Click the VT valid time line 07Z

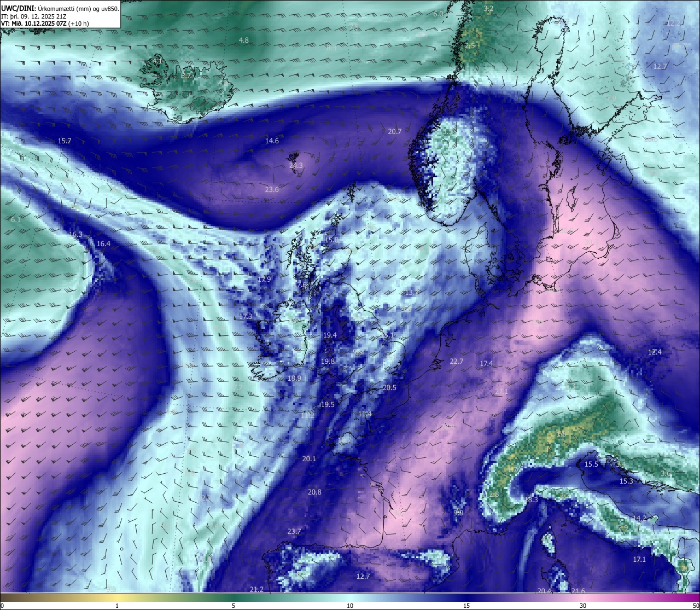point(45,24)
